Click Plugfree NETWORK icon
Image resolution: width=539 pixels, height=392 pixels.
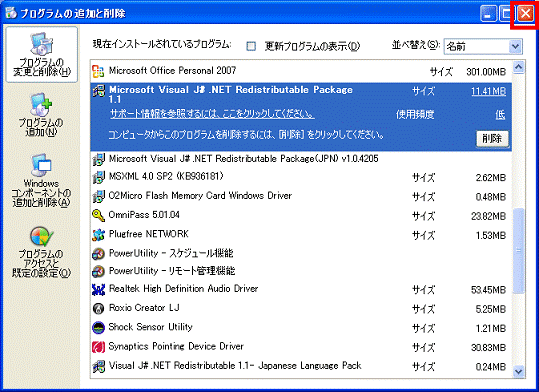(98, 235)
